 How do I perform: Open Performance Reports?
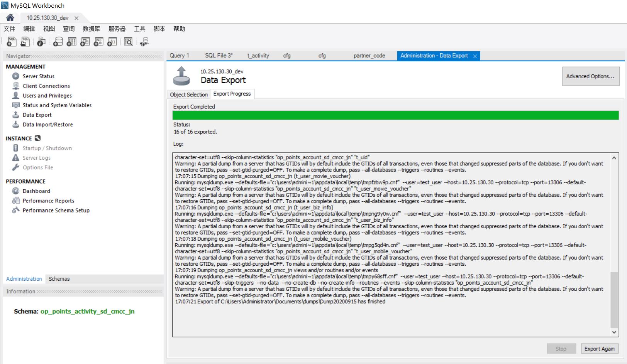coord(48,201)
